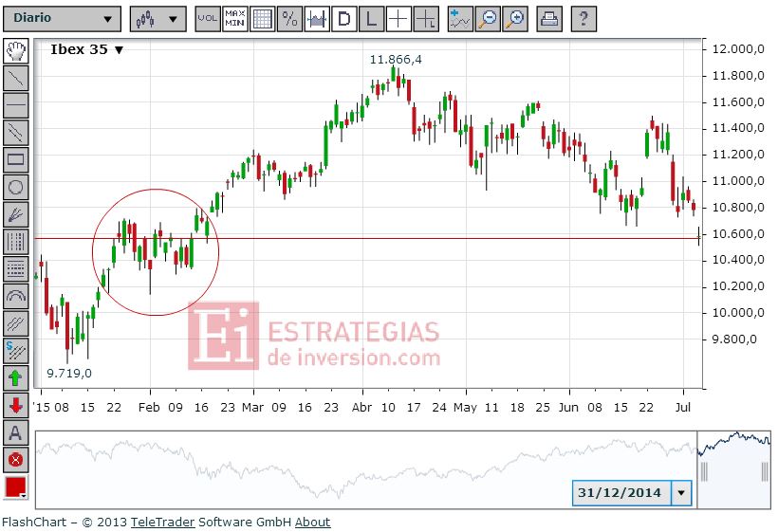Click the Feb date axis label
Viewport: 778px width, 532px height.
pyautogui.click(x=149, y=408)
